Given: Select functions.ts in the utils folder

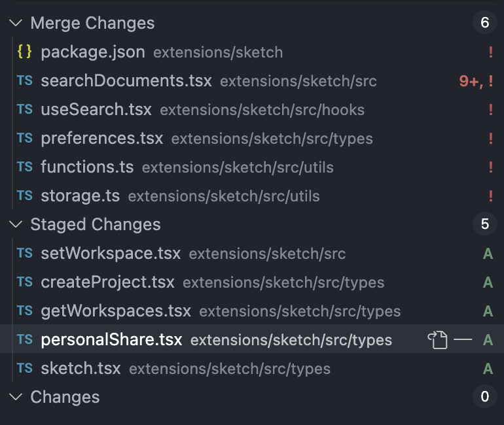Looking at the screenshot, I should (87, 167).
